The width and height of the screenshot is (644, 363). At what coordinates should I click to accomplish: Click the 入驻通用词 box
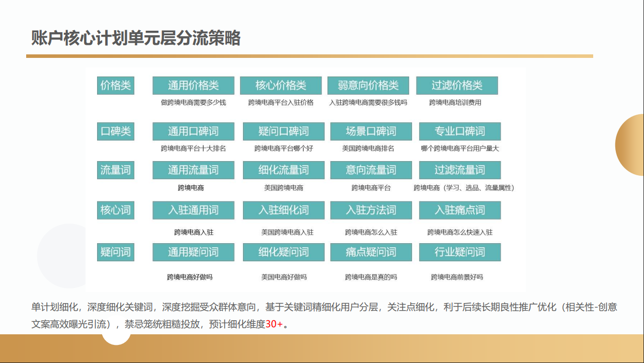193,210
